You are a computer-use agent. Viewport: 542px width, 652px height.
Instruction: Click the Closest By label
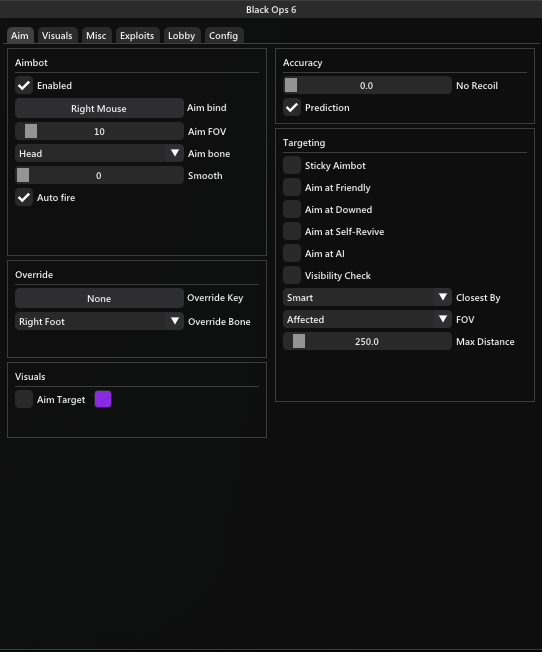coord(478,298)
